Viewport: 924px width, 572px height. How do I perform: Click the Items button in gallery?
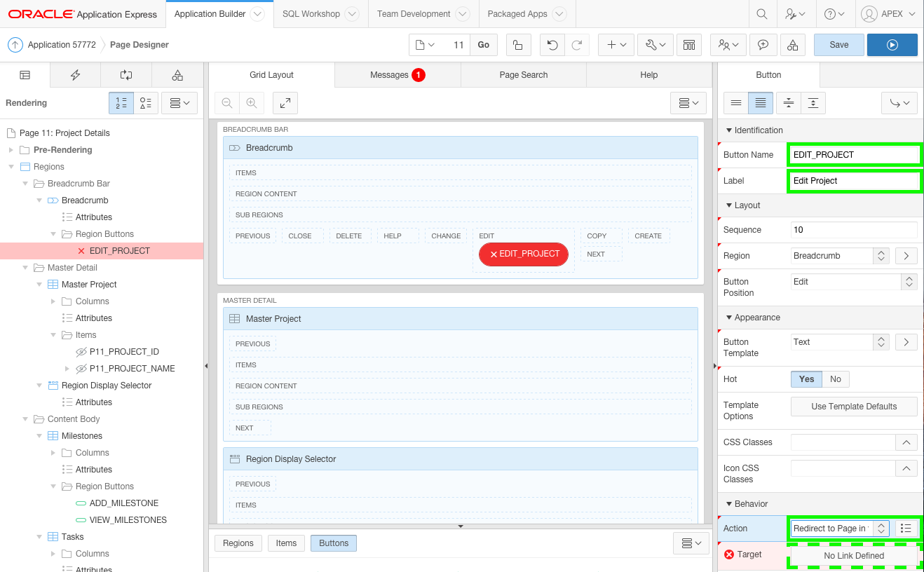click(286, 543)
